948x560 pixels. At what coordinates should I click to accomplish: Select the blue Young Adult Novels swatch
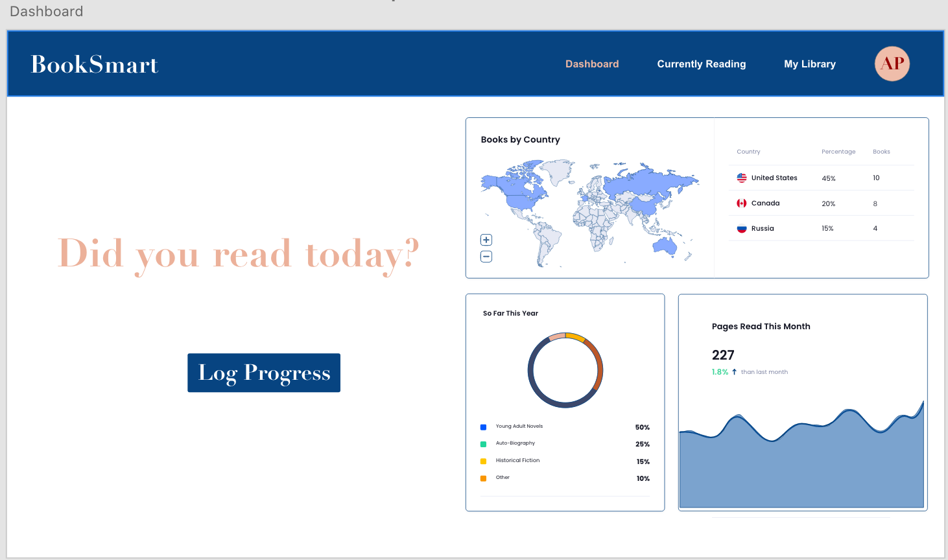tap(483, 427)
